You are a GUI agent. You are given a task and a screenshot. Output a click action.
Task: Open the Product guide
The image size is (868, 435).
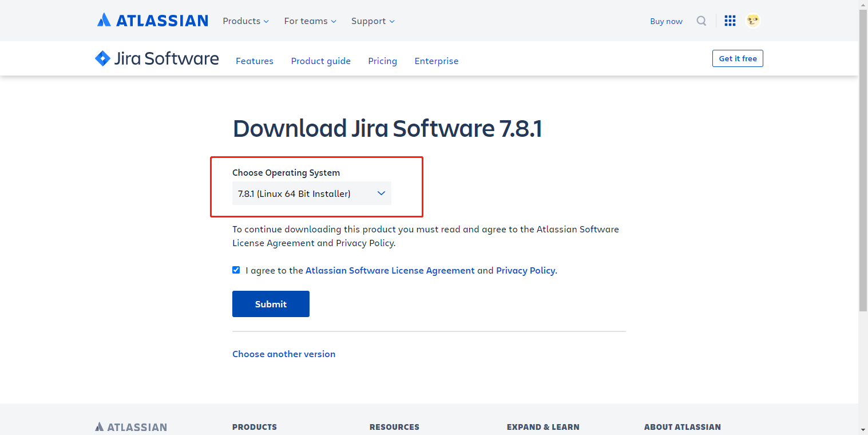320,61
